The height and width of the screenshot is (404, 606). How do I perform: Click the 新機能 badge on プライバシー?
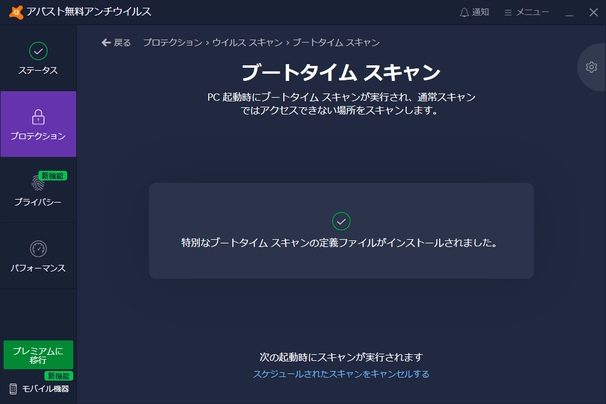(53, 176)
